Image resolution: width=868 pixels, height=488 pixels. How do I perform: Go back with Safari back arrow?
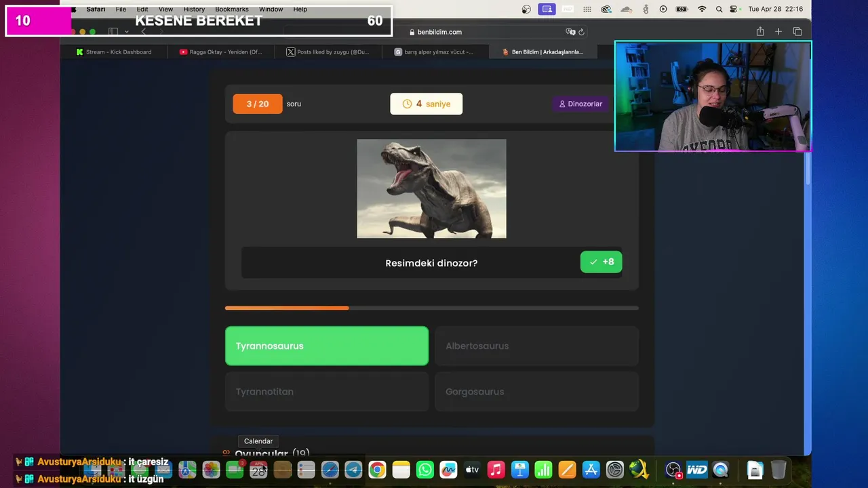coord(143,32)
